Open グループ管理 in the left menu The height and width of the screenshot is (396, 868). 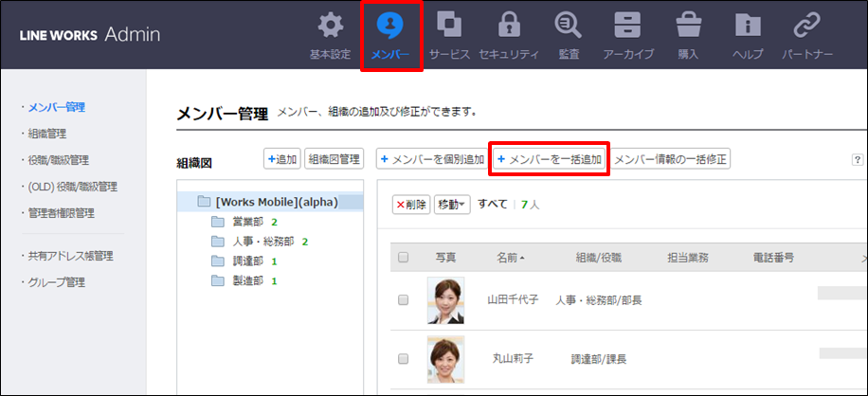click(x=56, y=282)
